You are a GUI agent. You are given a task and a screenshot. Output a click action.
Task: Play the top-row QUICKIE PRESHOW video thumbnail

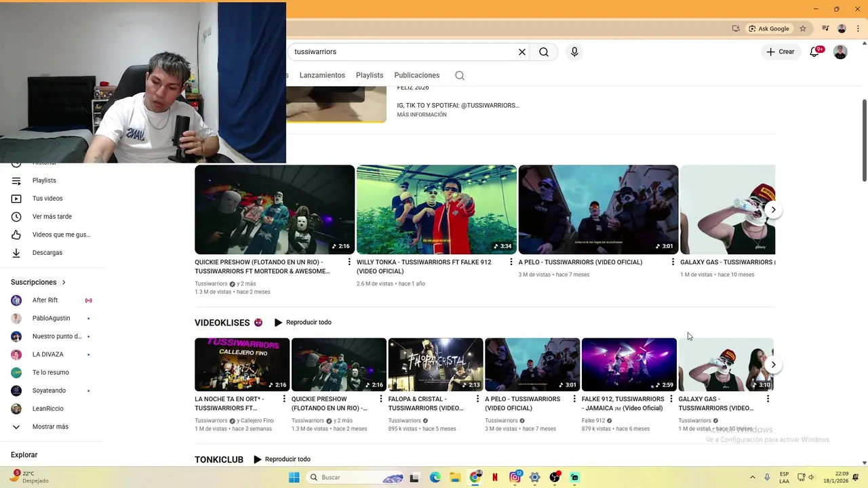[275, 209]
